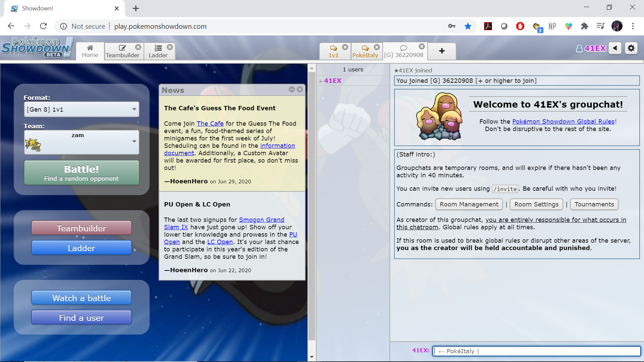This screenshot has height=362, width=644.
Task: Open Teambuilder from the main menu
Action: [82, 228]
